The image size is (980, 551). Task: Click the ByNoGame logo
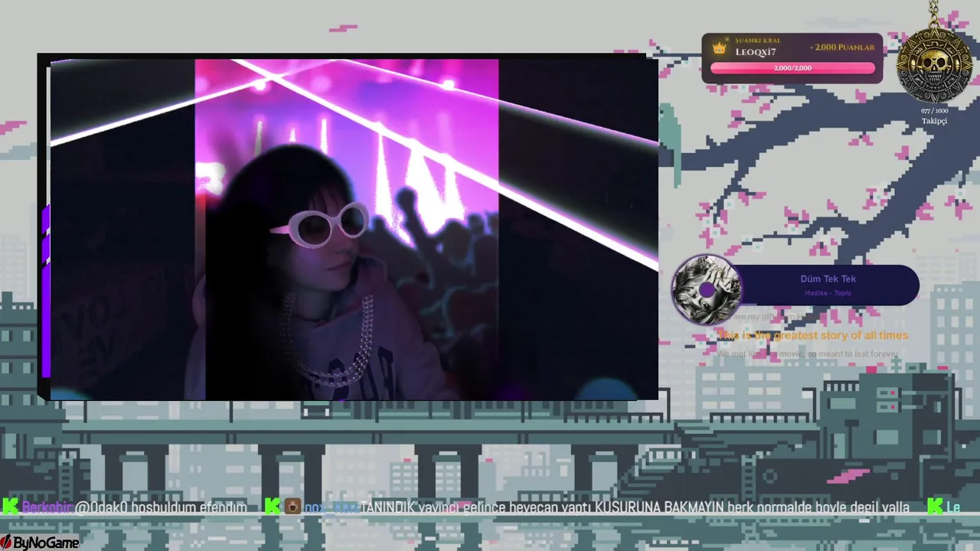pos(40,543)
